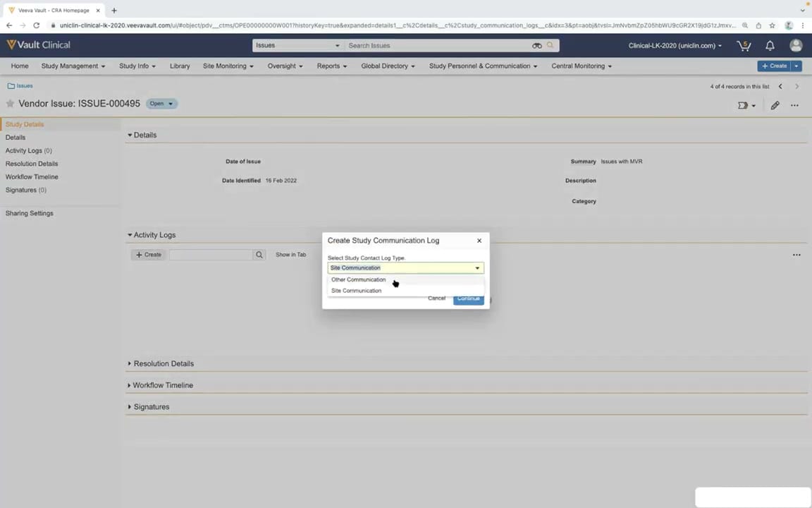812x508 pixels.
Task: Close the Create Study Communication Log dialog
Action: 479,241
